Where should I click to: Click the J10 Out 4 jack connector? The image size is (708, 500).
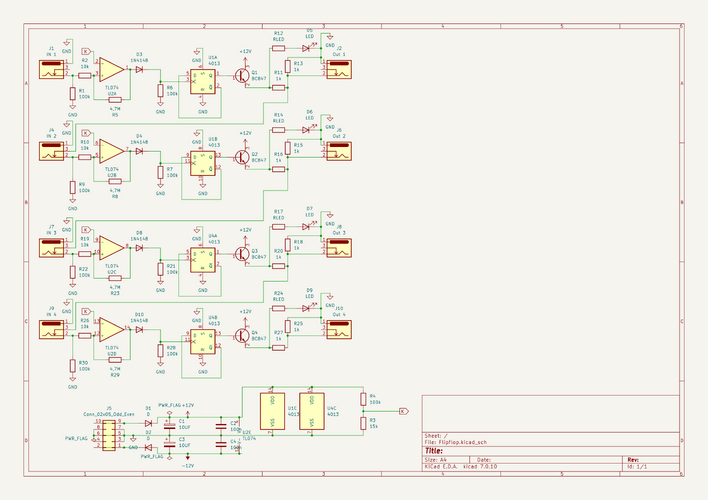[x=339, y=330]
